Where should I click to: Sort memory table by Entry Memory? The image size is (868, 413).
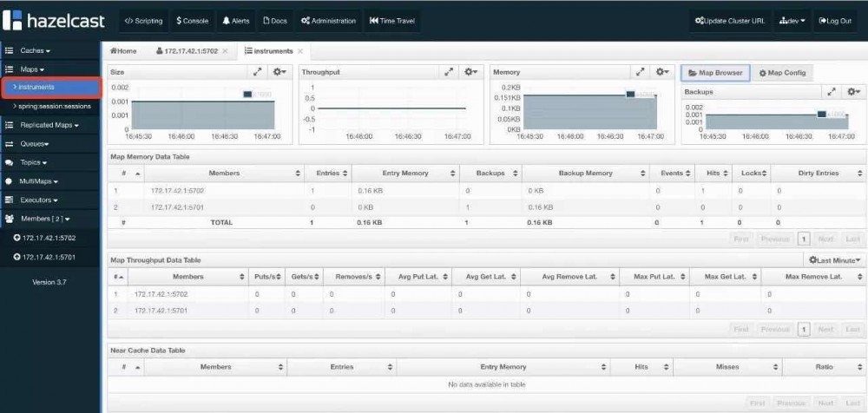405,174
